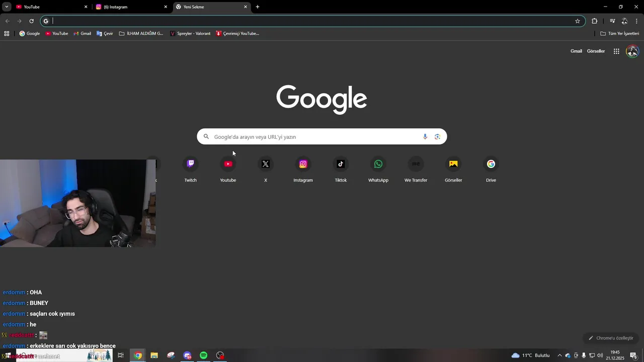This screenshot has width=644, height=362.
Task: Open the Youtube shortcut tile
Action: [228, 169]
